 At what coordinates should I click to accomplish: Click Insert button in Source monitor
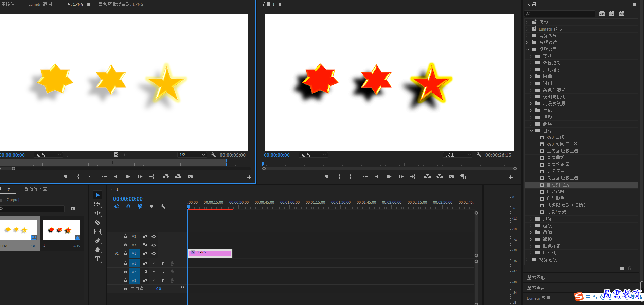click(166, 177)
